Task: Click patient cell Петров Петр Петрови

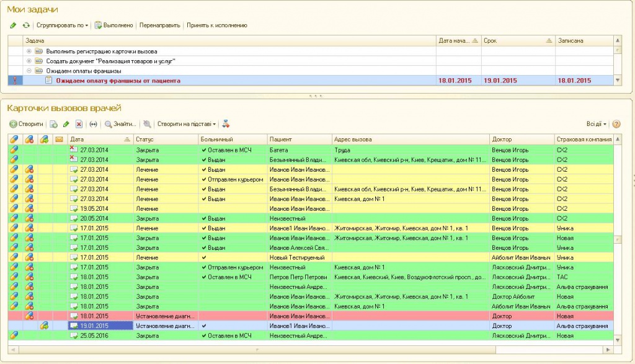Action: click(x=300, y=277)
